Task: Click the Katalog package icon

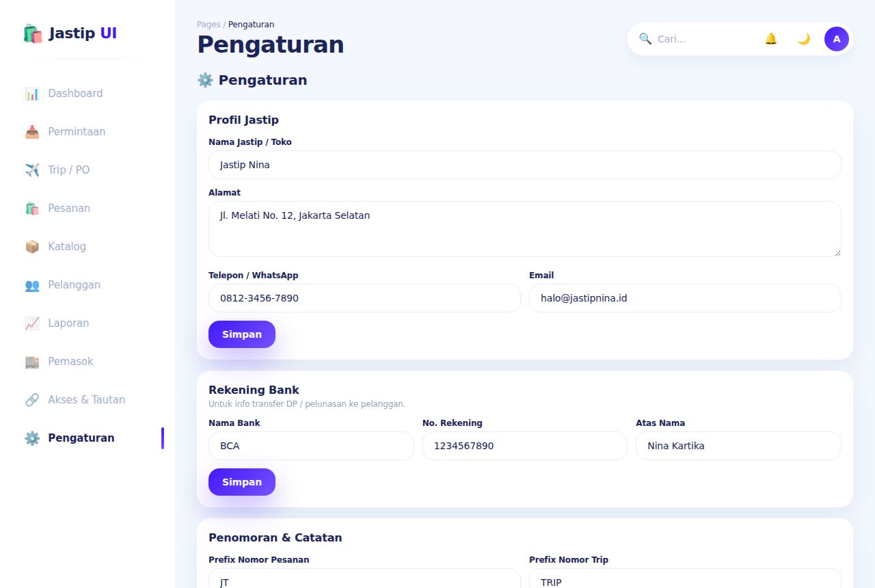Action: coord(32,247)
